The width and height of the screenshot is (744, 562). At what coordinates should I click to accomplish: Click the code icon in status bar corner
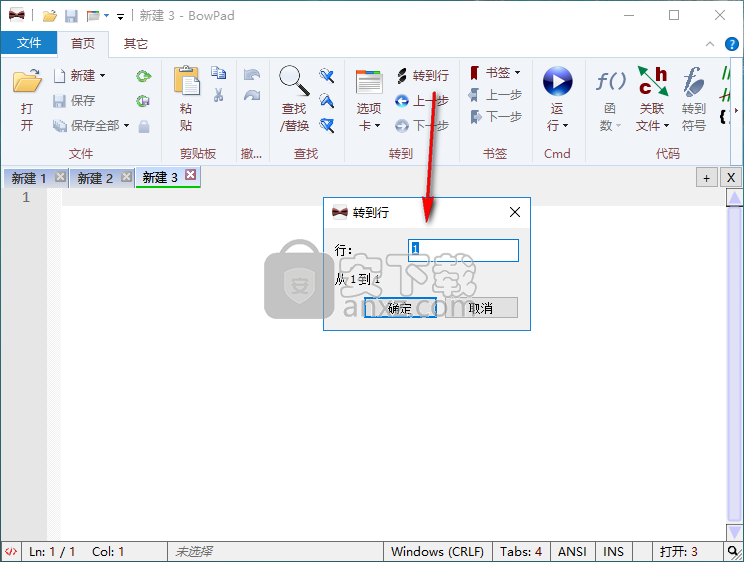pyautogui.click(x=10, y=552)
